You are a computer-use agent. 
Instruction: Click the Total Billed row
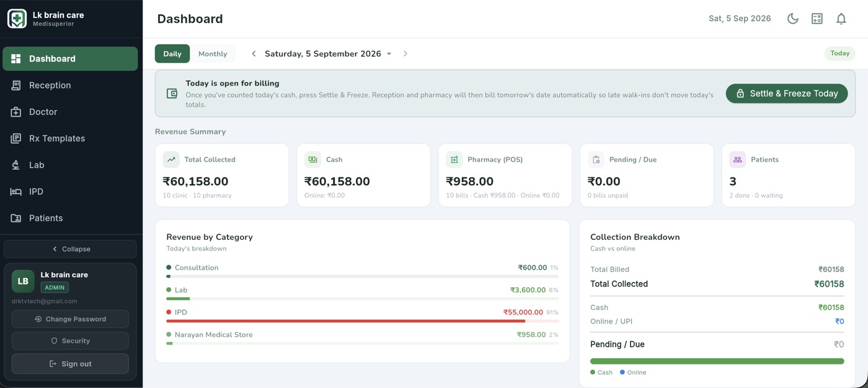[x=717, y=270]
